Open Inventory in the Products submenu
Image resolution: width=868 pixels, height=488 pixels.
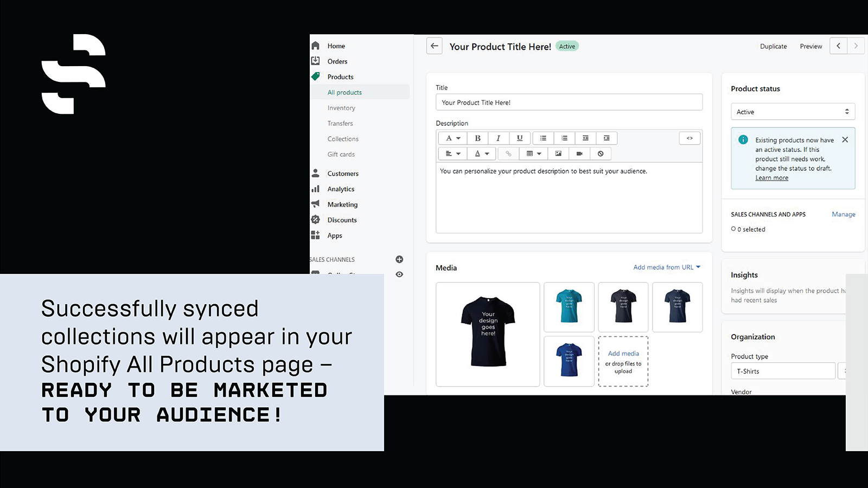click(341, 108)
